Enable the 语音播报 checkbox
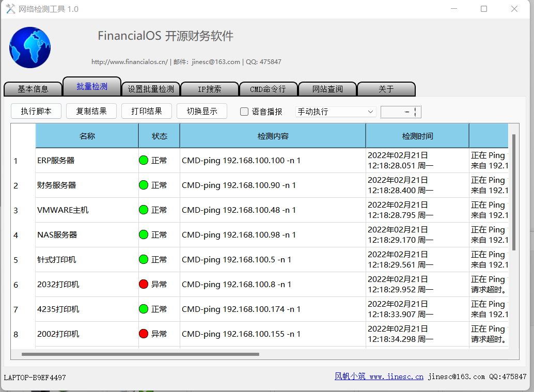The image size is (534, 392). [245, 112]
